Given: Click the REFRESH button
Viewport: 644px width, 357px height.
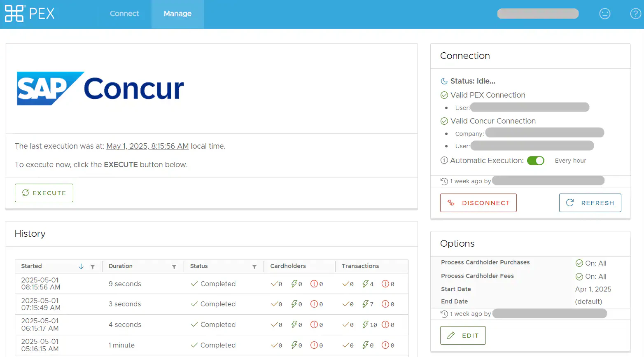Looking at the screenshot, I should tap(590, 203).
